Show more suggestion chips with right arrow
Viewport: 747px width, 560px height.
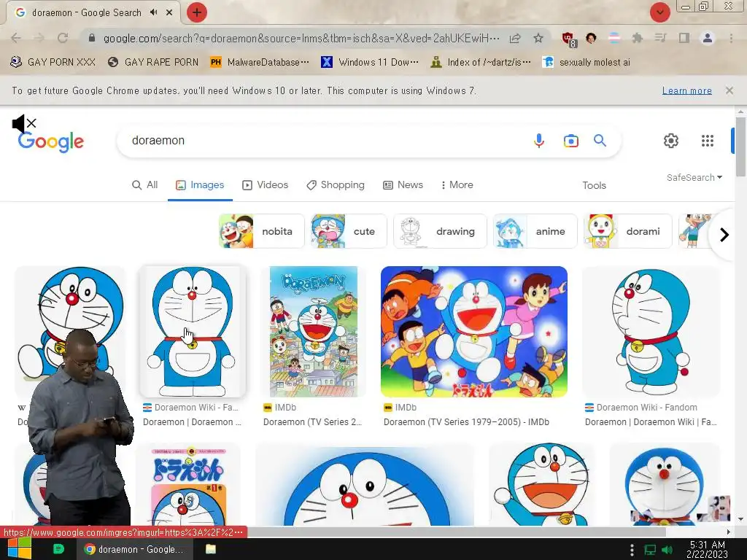pos(724,234)
